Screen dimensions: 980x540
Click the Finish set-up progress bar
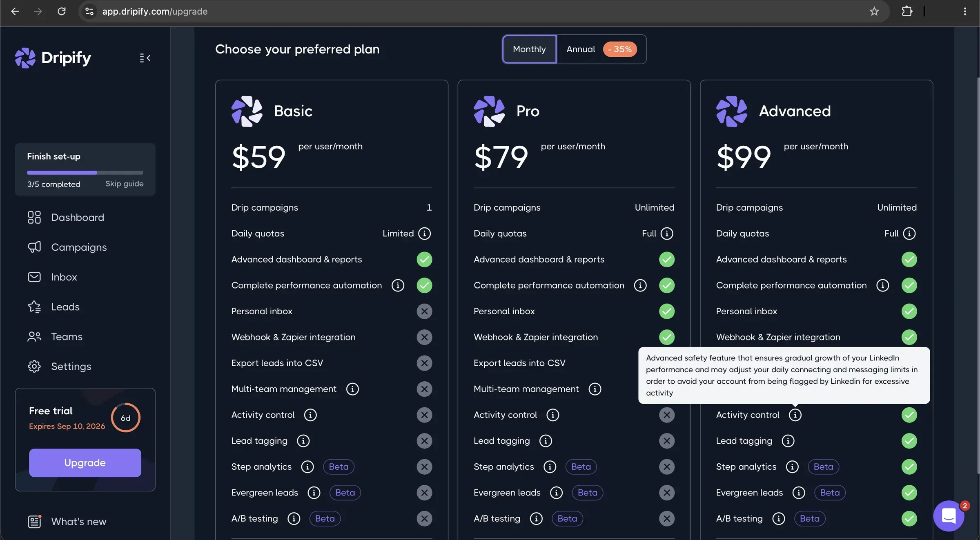point(85,173)
